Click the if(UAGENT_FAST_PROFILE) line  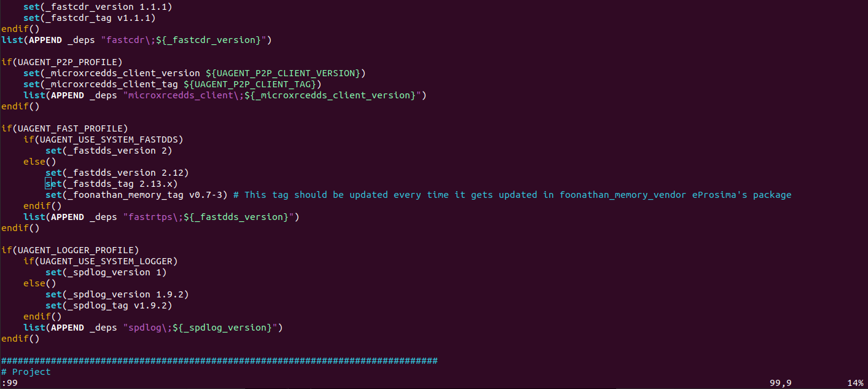tap(65, 128)
